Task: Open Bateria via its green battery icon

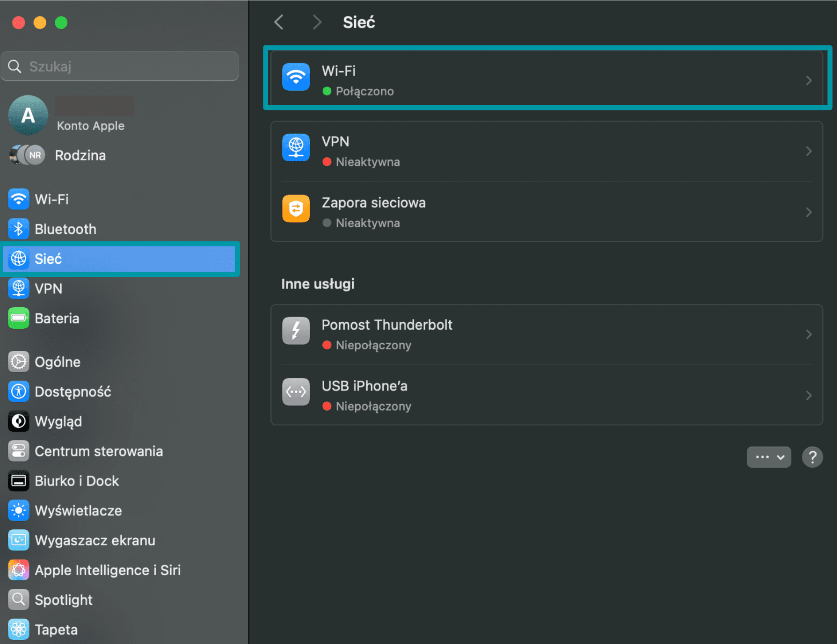Action: pyautogui.click(x=18, y=318)
